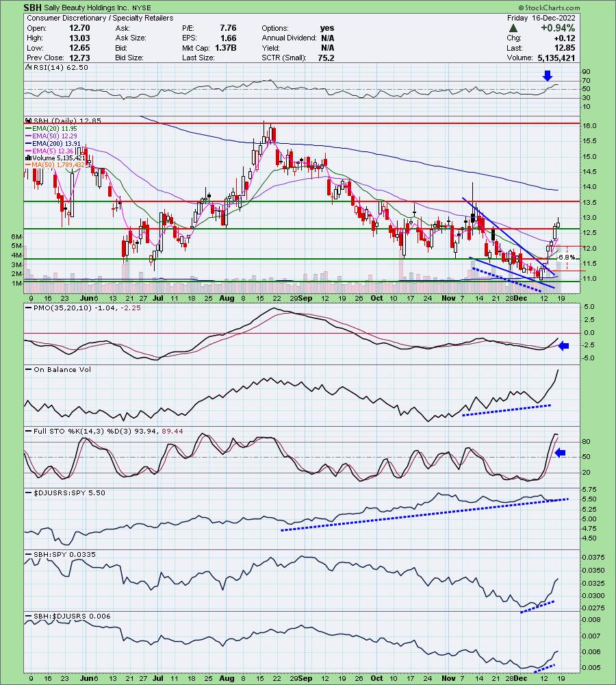Click the +0.94% percent change
This screenshot has height=685, width=616.
pyautogui.click(x=558, y=28)
